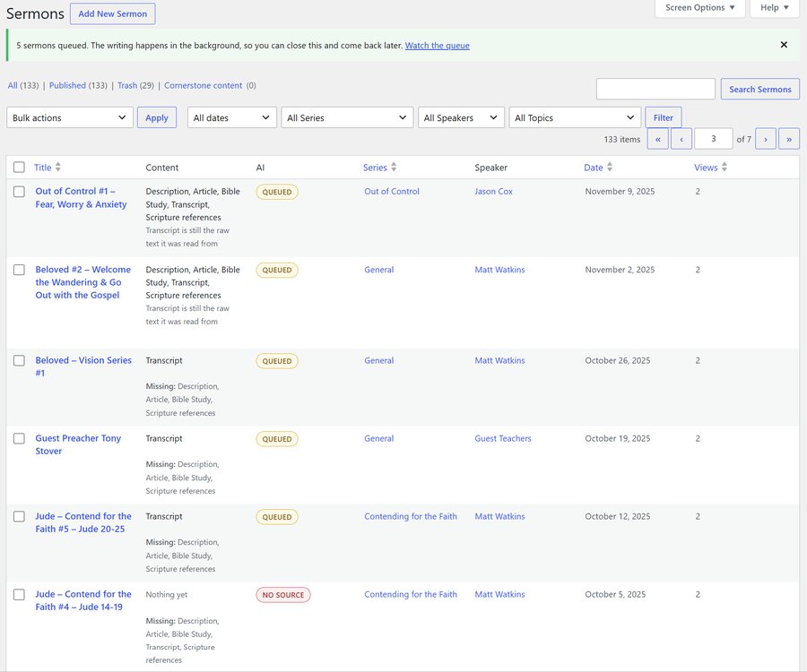This screenshot has height=672, width=807.
Task: Open the Trash sermons view
Action: click(x=127, y=85)
